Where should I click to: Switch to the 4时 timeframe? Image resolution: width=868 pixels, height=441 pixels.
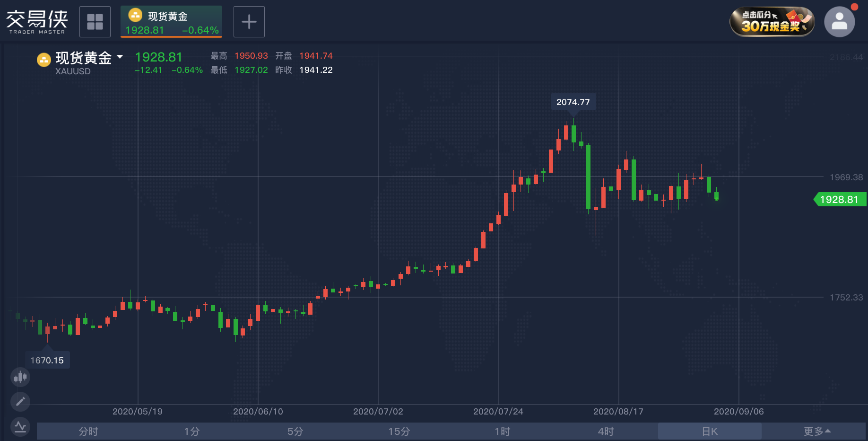[x=606, y=431]
